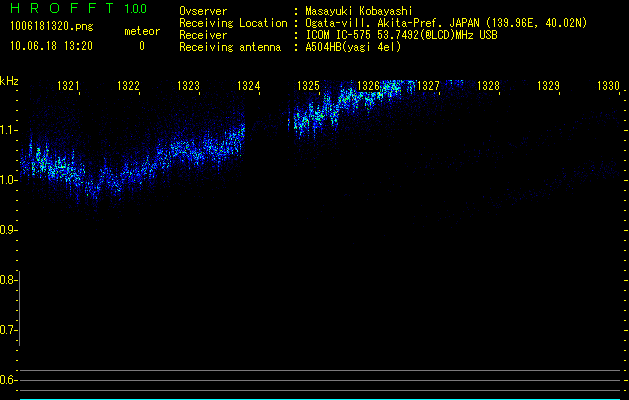Click the Ovserver label
The height and width of the screenshot is (400, 629).
[203, 11]
